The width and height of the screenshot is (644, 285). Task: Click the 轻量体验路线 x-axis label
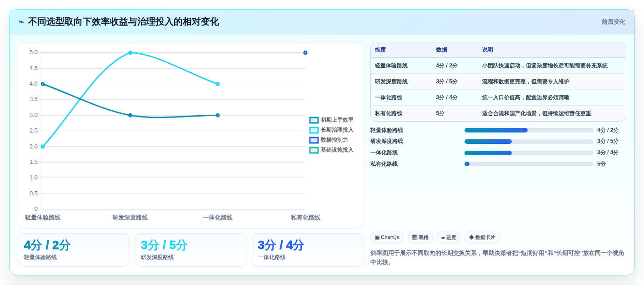pyautogui.click(x=43, y=218)
